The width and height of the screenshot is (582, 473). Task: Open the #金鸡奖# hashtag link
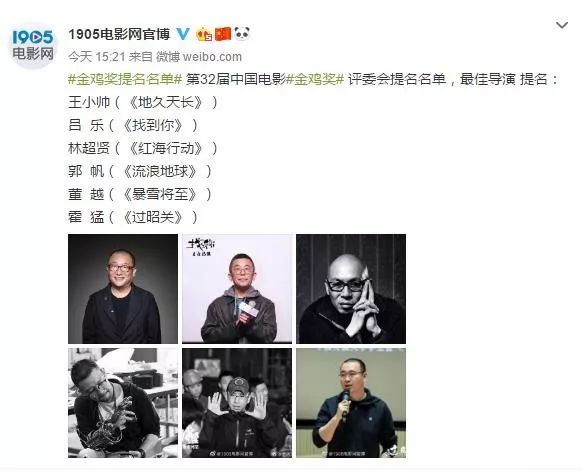[x=315, y=79]
